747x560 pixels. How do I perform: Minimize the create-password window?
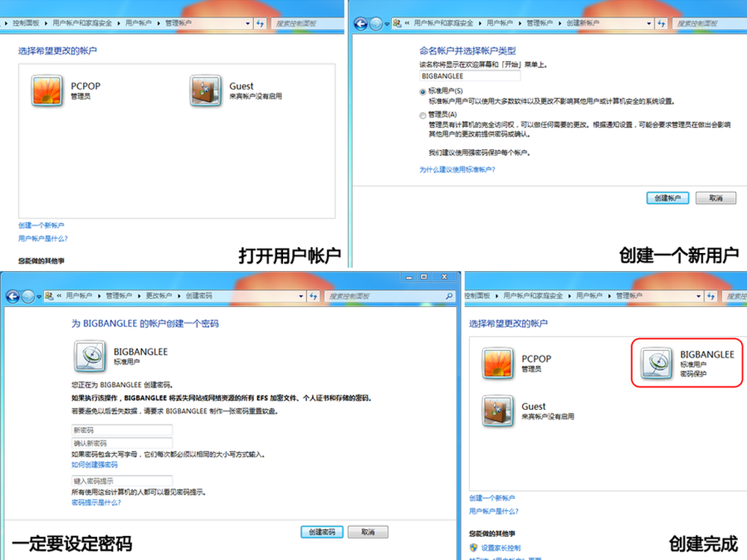[x=409, y=277]
